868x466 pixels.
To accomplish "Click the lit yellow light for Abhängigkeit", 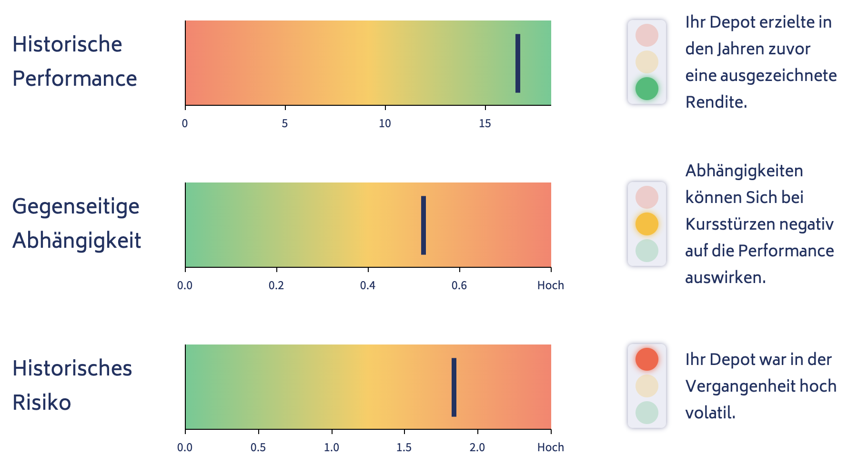I will 646,224.
